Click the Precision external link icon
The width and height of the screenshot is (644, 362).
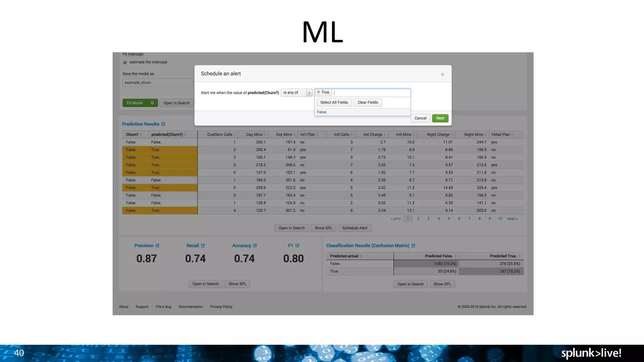pyautogui.click(x=157, y=246)
